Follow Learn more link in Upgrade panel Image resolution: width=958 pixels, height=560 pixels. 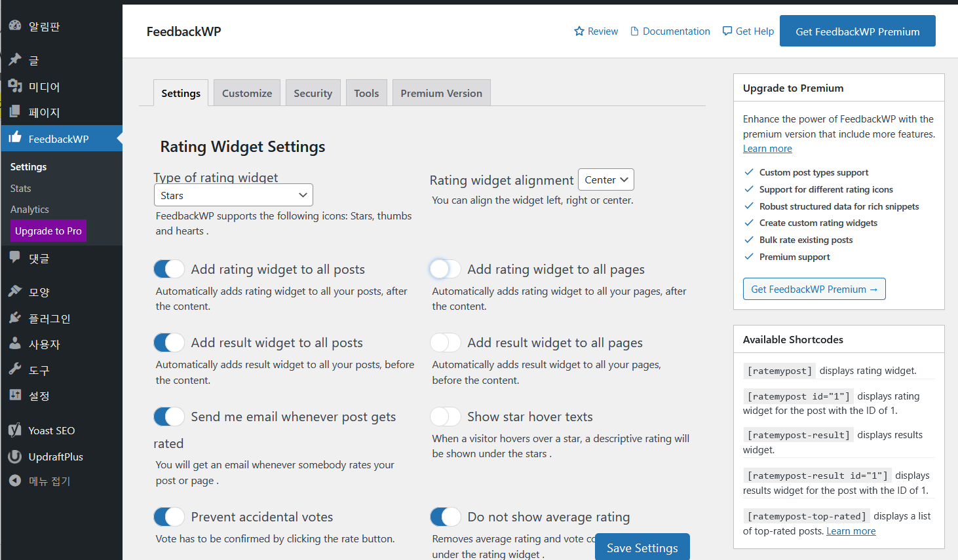point(767,149)
